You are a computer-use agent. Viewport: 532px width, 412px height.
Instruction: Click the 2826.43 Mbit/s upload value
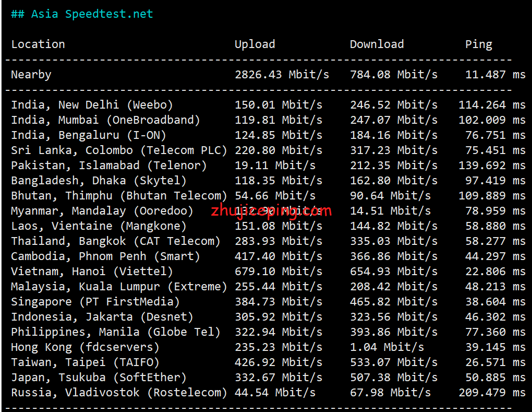pyautogui.click(x=282, y=75)
